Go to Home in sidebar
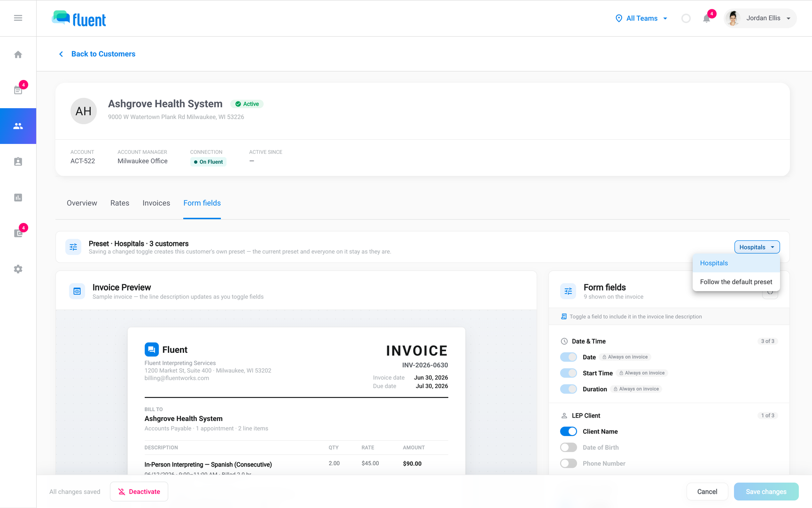Image resolution: width=812 pixels, height=508 pixels. [x=18, y=55]
